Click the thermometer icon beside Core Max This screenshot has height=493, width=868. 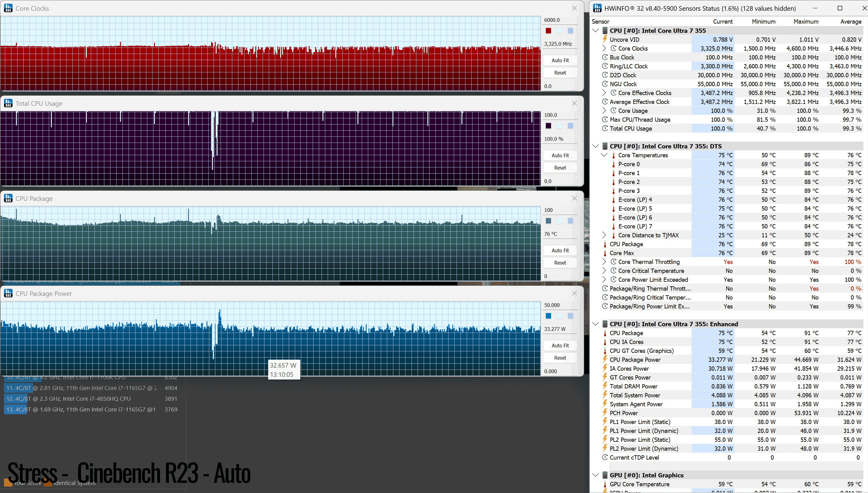pyautogui.click(x=605, y=253)
